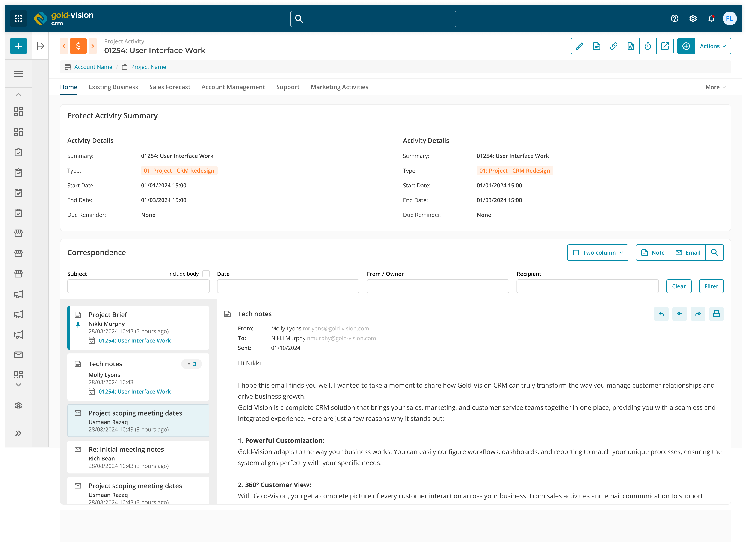The image size is (747, 560).
Task: Click the forward arrow icon
Action: pos(698,314)
